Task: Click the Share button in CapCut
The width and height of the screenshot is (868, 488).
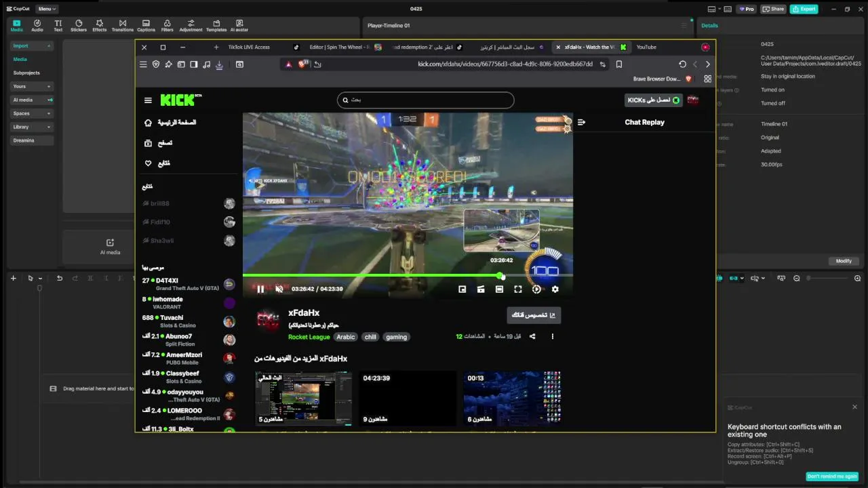Action: click(x=773, y=9)
